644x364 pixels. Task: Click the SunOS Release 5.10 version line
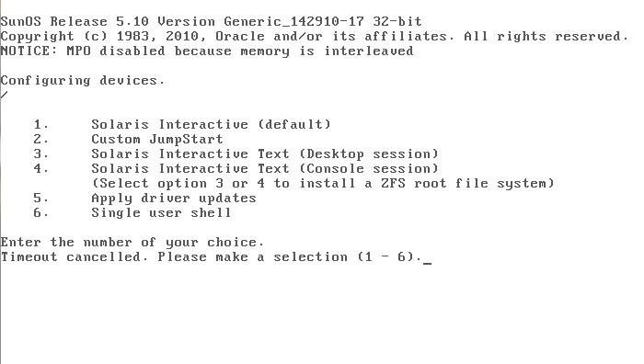[211, 21]
